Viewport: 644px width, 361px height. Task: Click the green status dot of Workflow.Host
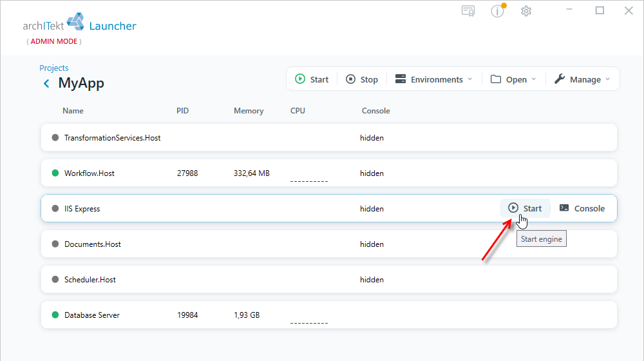pos(55,173)
